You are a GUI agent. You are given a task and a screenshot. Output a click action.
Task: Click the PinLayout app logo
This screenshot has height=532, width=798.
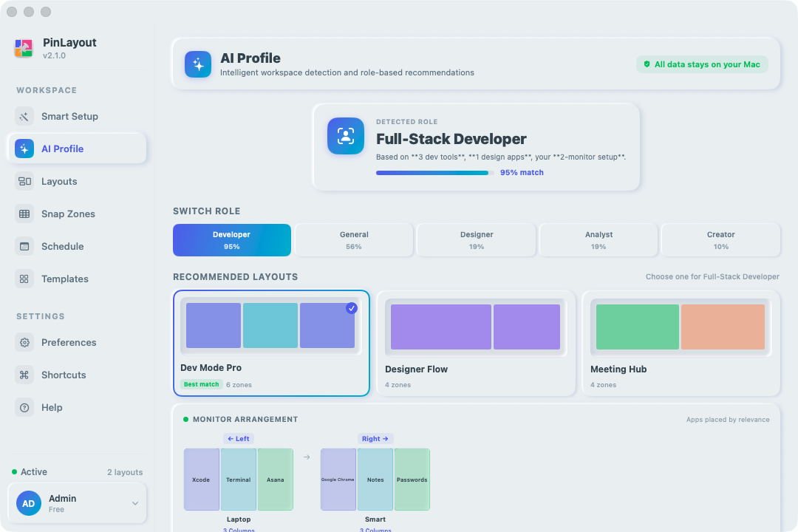(24, 48)
